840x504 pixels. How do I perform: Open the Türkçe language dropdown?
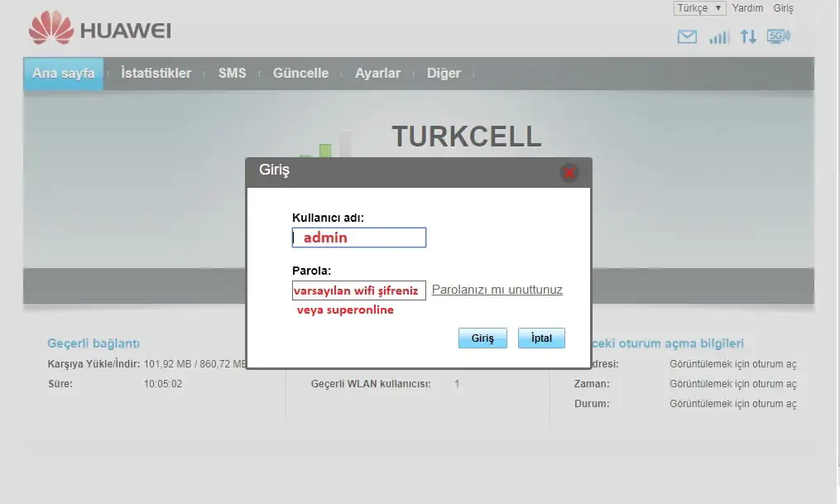click(698, 7)
